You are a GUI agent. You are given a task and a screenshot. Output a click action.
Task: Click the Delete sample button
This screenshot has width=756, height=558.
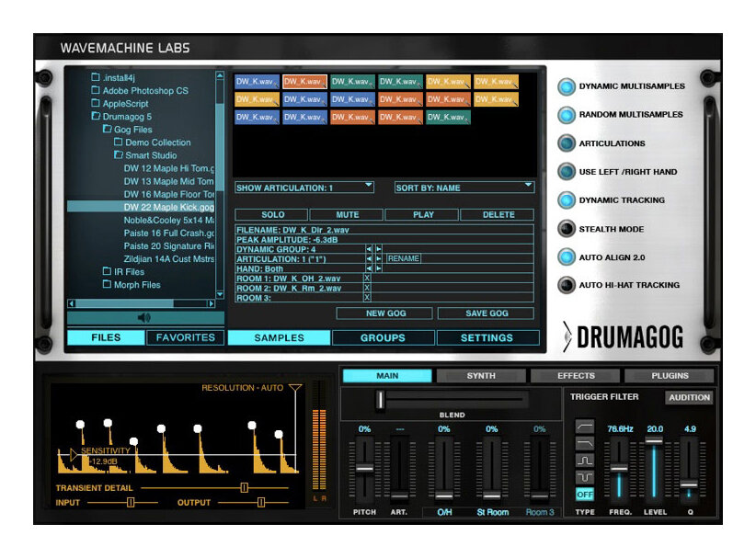coord(498,214)
